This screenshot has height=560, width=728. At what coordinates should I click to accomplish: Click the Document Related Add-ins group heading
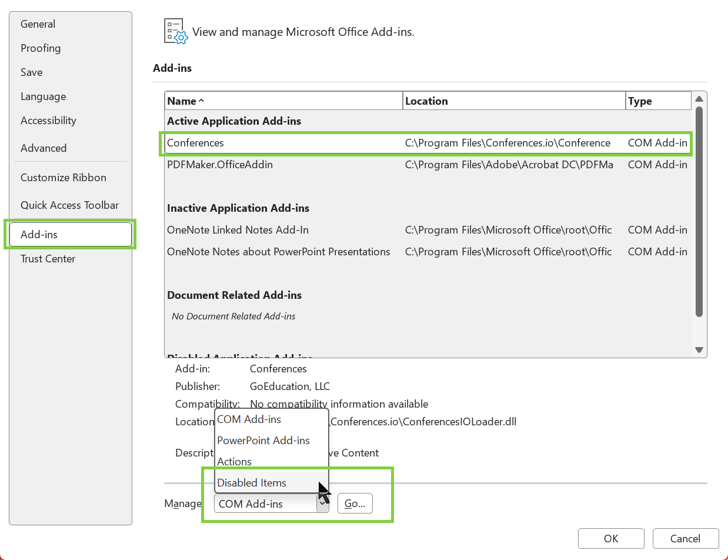(x=235, y=295)
